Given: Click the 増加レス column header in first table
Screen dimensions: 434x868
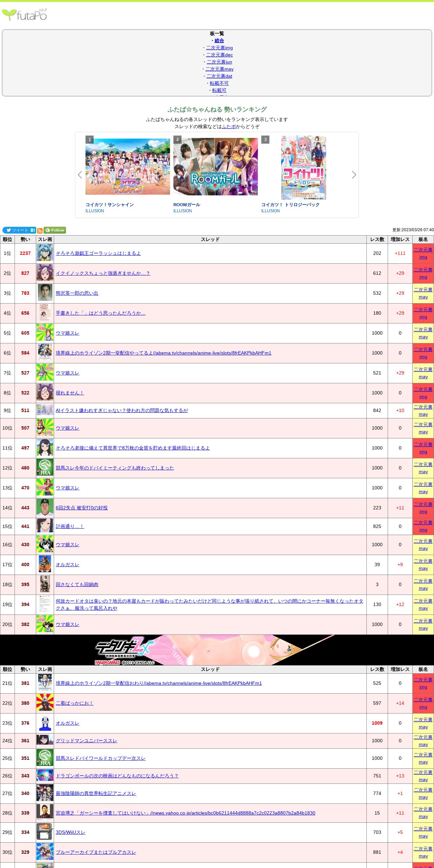Looking at the screenshot, I should coord(400,239).
